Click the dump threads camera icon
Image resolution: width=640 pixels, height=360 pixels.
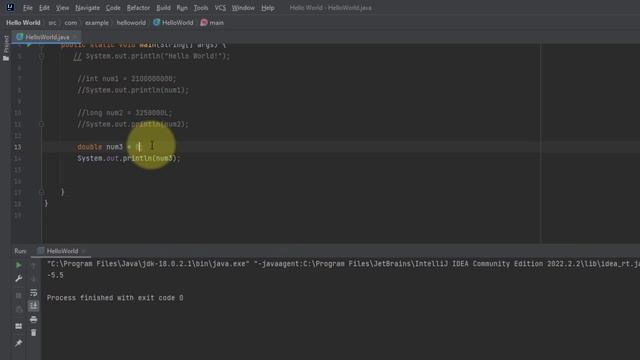[x=19, y=310]
